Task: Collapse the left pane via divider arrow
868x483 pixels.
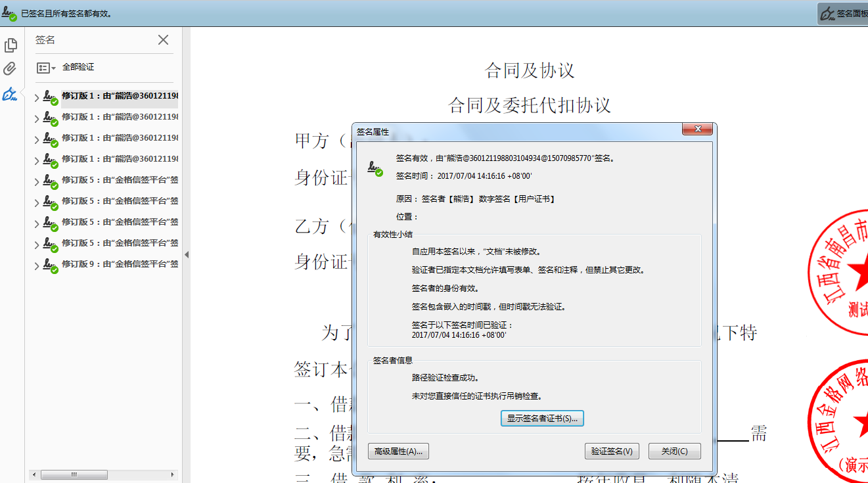Action: coord(186,254)
